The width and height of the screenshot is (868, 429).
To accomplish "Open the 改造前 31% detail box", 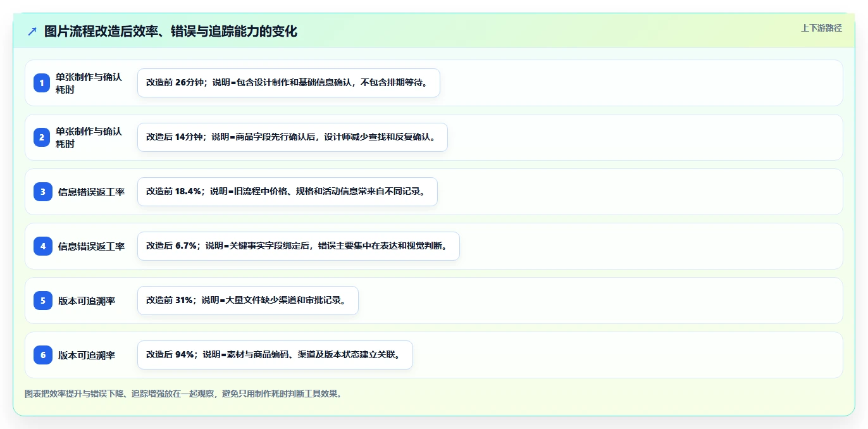I will 248,301.
